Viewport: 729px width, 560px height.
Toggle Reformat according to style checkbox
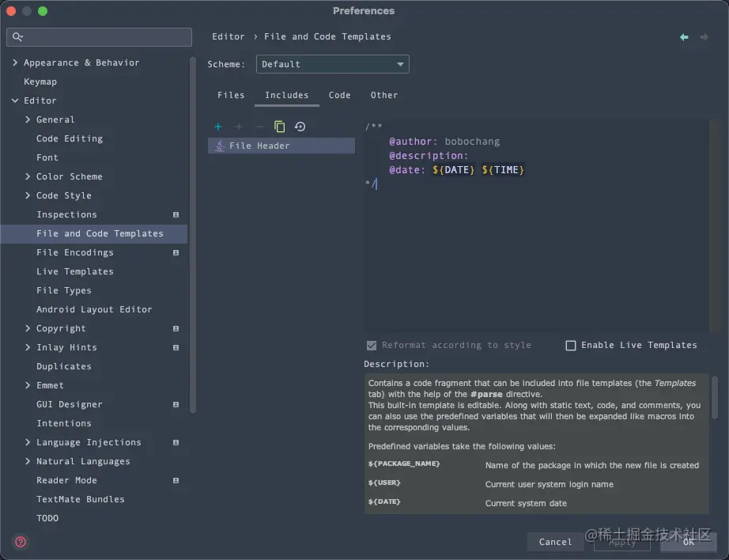click(372, 345)
